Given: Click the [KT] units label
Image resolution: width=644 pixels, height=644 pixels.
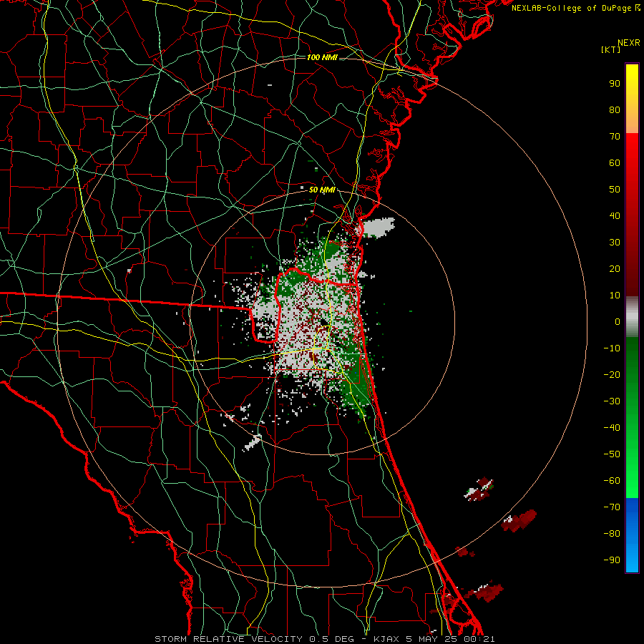Looking at the screenshot, I should coord(611,49).
